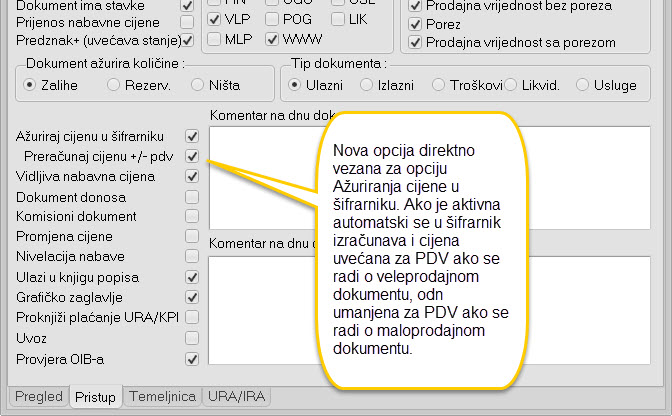
Task: Toggle the Ažuriraj cijenu u šifrarniku checkbox
Action: [192, 135]
